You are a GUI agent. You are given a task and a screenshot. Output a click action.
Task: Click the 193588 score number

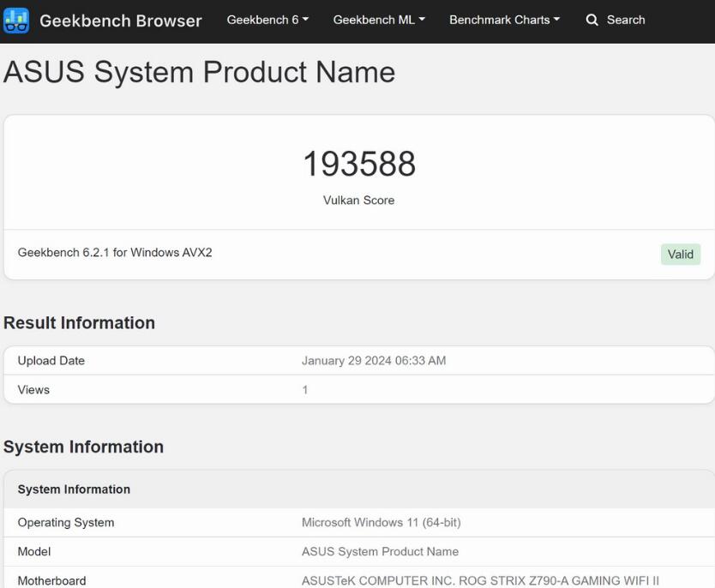358,164
